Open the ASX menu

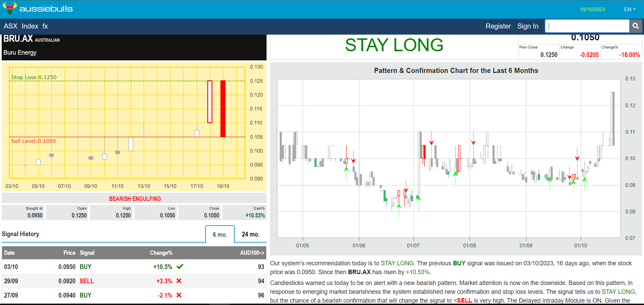(11, 26)
